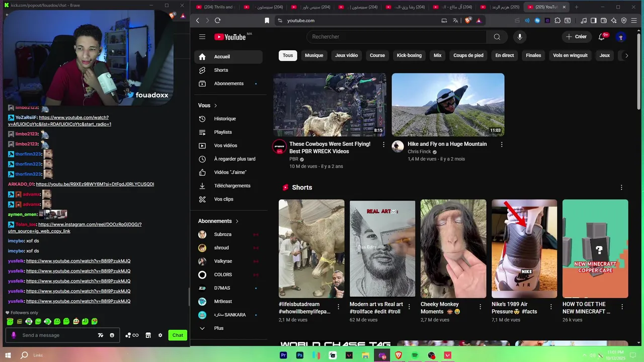The height and width of the screenshot is (362, 644).
Task: Open the YouTube hamburger guide menu
Action: [x=202, y=37]
